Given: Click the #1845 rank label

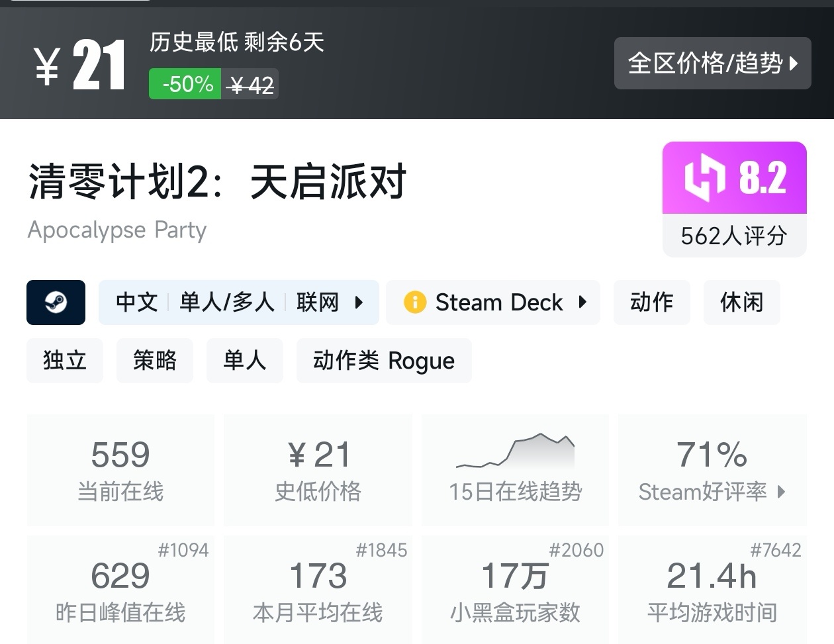Looking at the screenshot, I should 381,550.
